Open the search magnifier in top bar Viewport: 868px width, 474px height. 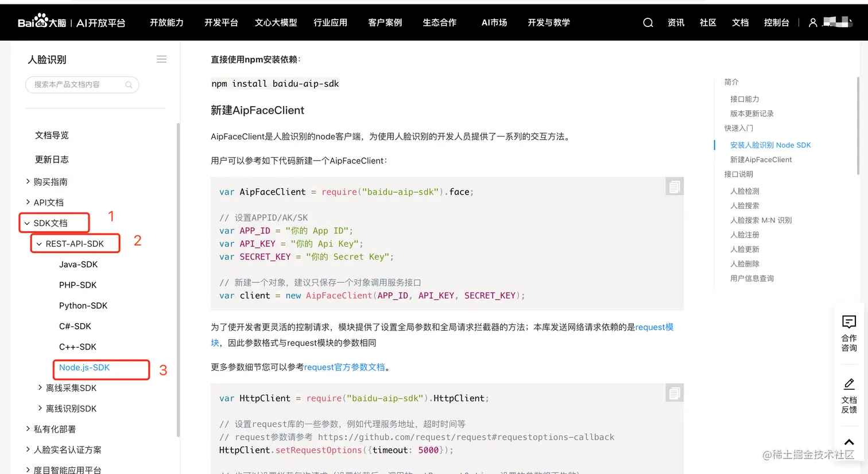648,22
